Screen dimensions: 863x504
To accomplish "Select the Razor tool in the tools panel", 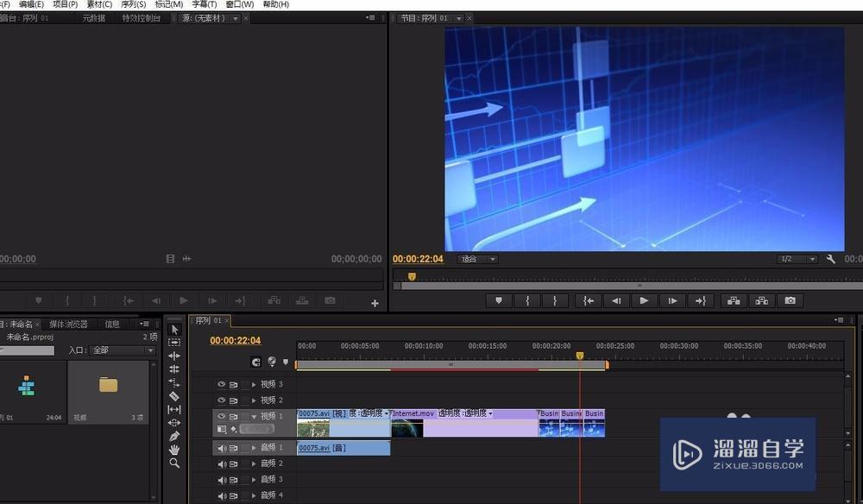I will (x=174, y=396).
